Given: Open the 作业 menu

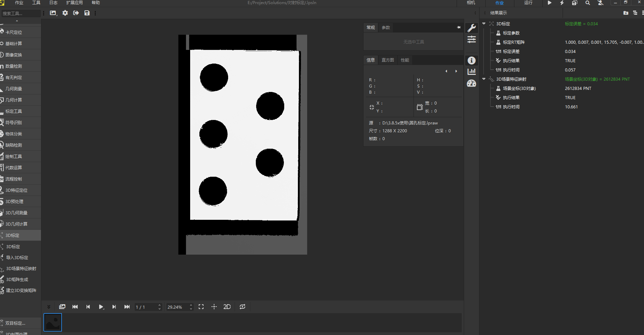Looking at the screenshot, I should pyautogui.click(x=19, y=3).
